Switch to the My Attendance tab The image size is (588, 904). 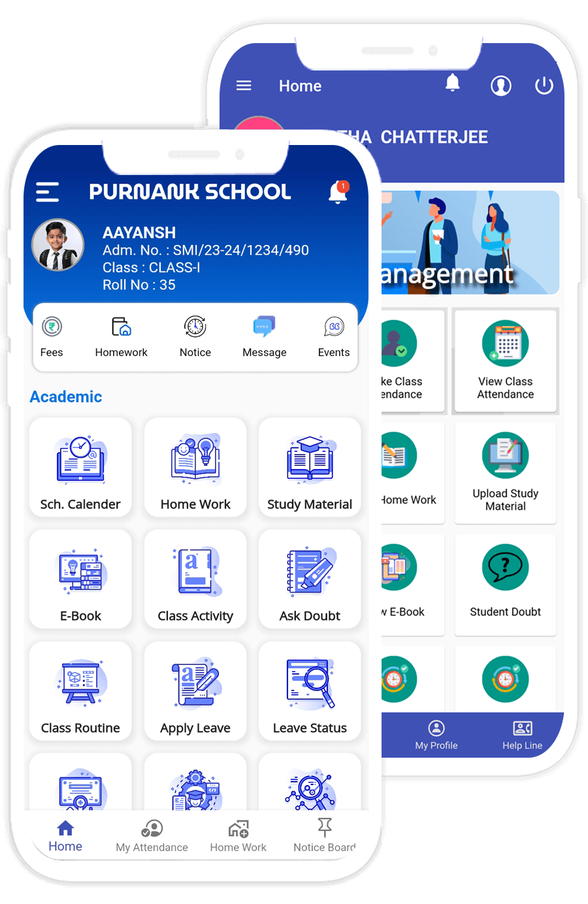[x=152, y=835]
